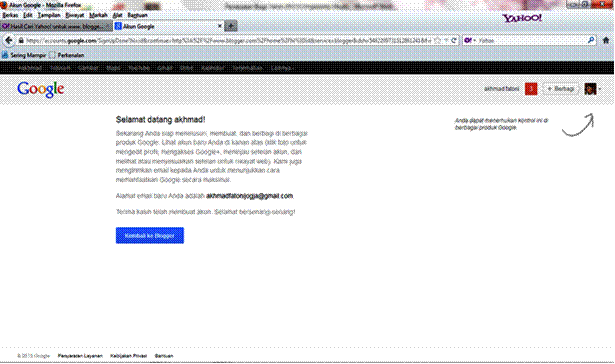Click the magnifier icon in Yahoo search box
Image resolution: width=615 pixels, height=364 pixels.
point(591,40)
